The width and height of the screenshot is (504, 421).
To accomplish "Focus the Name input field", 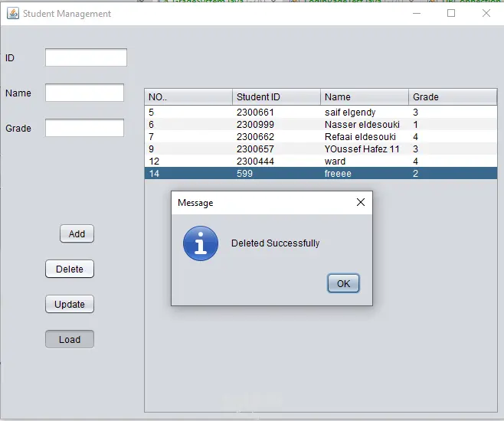I will pyautogui.click(x=84, y=93).
